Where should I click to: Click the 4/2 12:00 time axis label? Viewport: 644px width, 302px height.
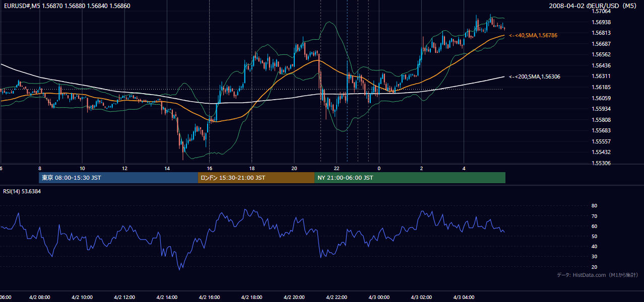124,297
